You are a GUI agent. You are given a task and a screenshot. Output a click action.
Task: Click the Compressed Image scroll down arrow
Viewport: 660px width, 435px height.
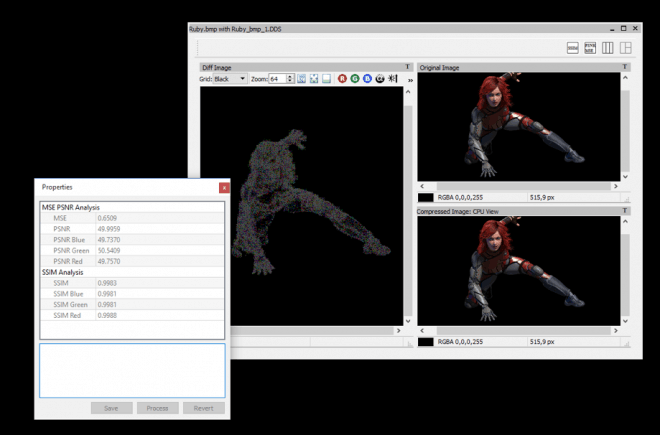point(625,321)
